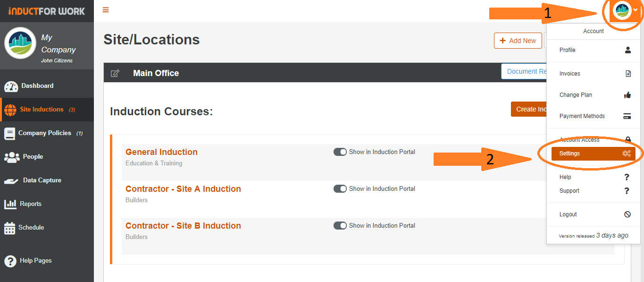Toggle Contractor - Site A Induction portal visibility

point(340,188)
